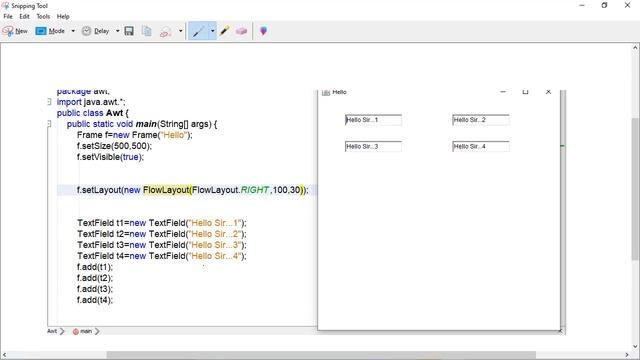Click the vertical scrollbar down arrow
Viewport: 640px width, 360px height.
[x=635, y=347]
